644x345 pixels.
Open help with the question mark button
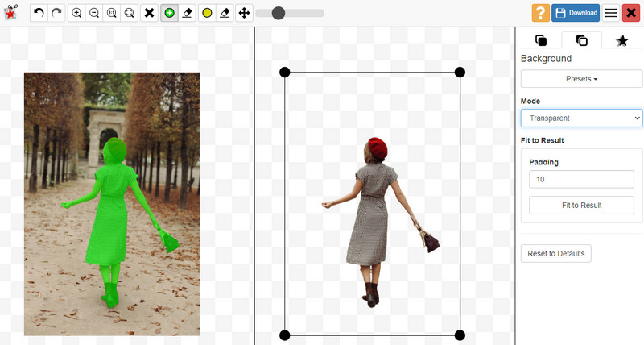[541, 13]
